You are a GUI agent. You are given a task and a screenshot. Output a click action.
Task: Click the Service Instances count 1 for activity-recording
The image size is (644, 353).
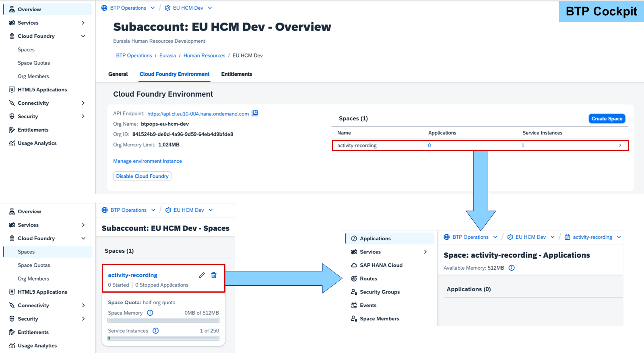(523, 145)
